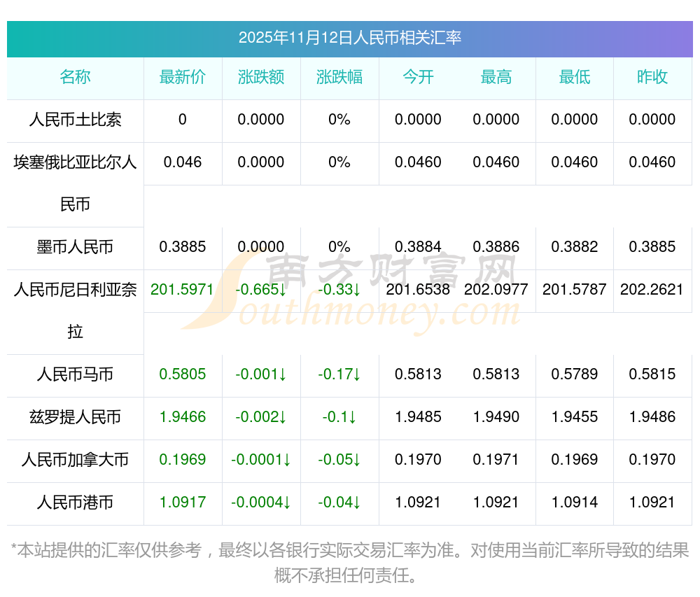Image resolution: width=700 pixels, height=597 pixels.
Task: Click the -0.665↓ change amount cell
Action: 261,289
